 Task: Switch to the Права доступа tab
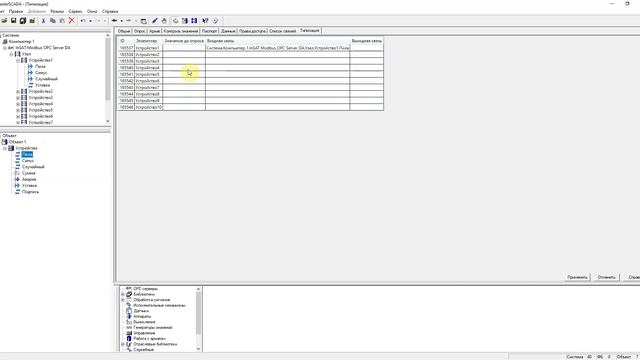[x=252, y=31]
